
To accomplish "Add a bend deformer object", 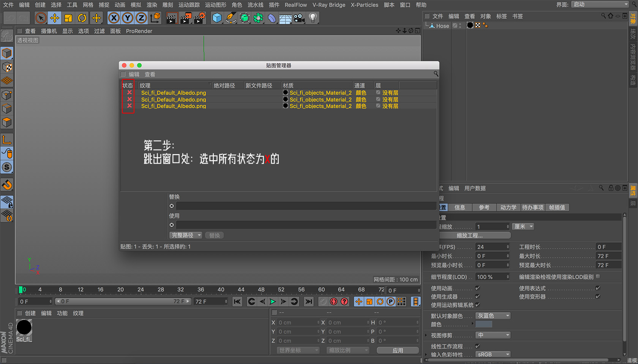I will coord(272,18).
